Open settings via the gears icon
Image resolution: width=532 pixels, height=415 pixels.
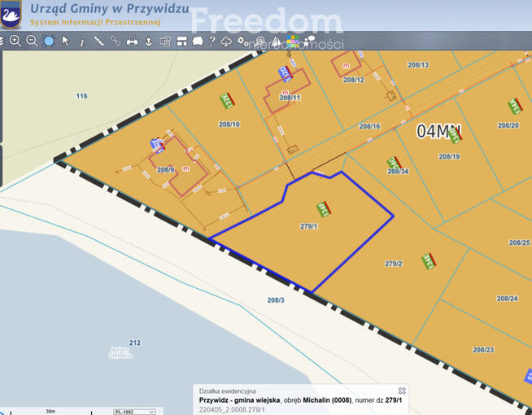[242, 41]
